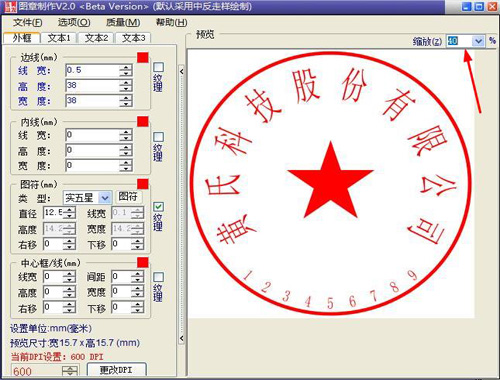Screen dimensions: 500x380
Task: Collapse left panel with upper arrow handle
Action: pyautogui.click(x=181, y=71)
